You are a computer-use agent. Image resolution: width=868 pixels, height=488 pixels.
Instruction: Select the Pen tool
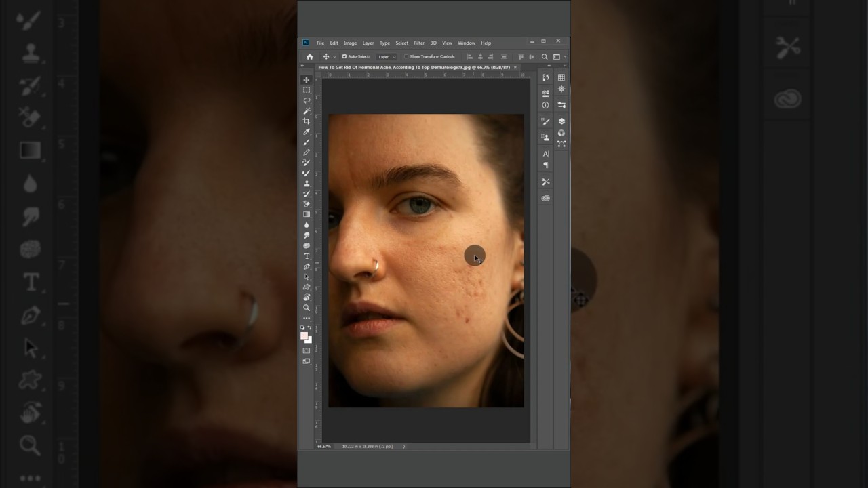click(307, 266)
